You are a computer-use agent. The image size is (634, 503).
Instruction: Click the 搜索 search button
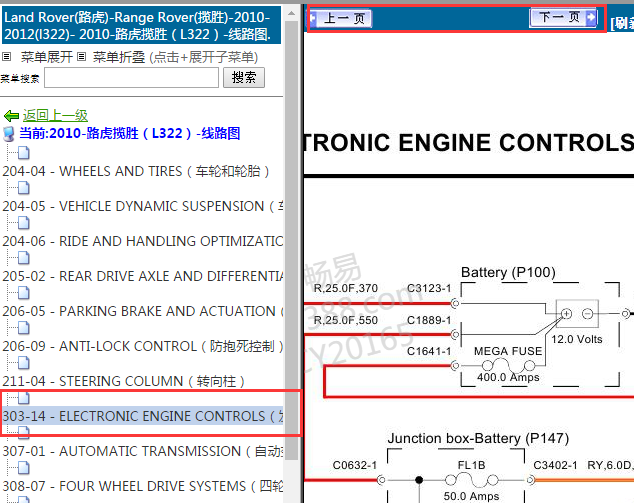click(x=244, y=77)
